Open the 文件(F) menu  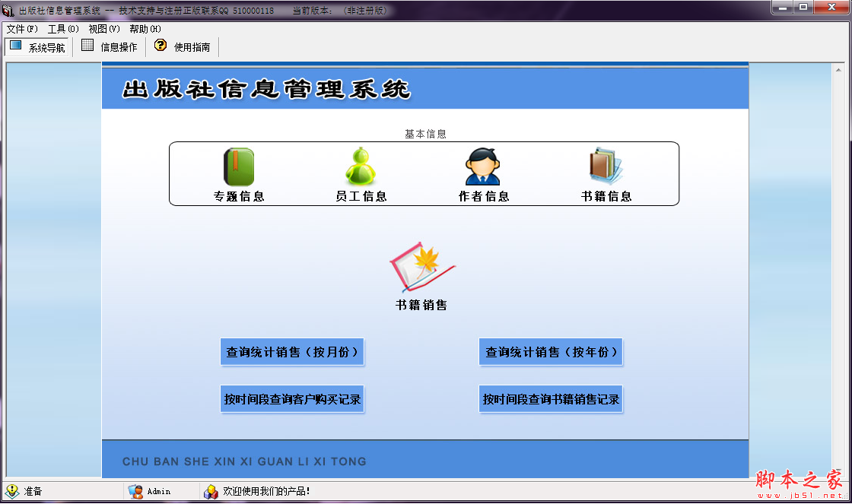(x=22, y=29)
